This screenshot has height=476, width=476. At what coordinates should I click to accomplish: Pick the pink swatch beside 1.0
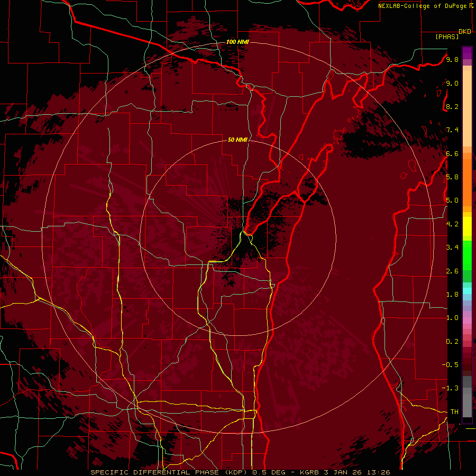click(467, 321)
